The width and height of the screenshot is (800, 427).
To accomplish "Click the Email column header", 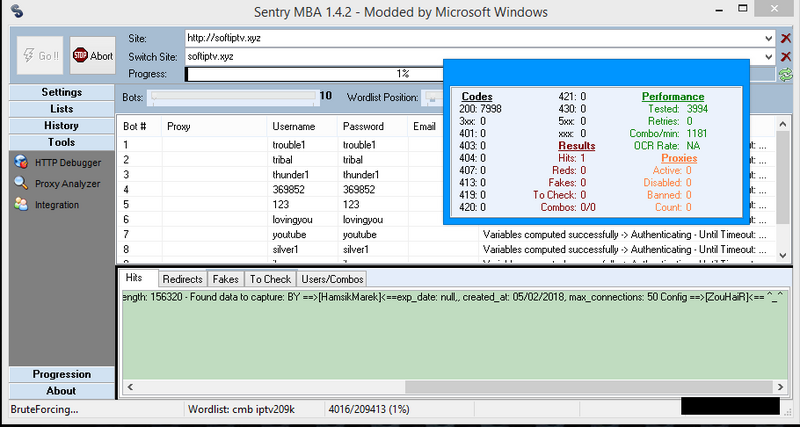I will (x=424, y=127).
